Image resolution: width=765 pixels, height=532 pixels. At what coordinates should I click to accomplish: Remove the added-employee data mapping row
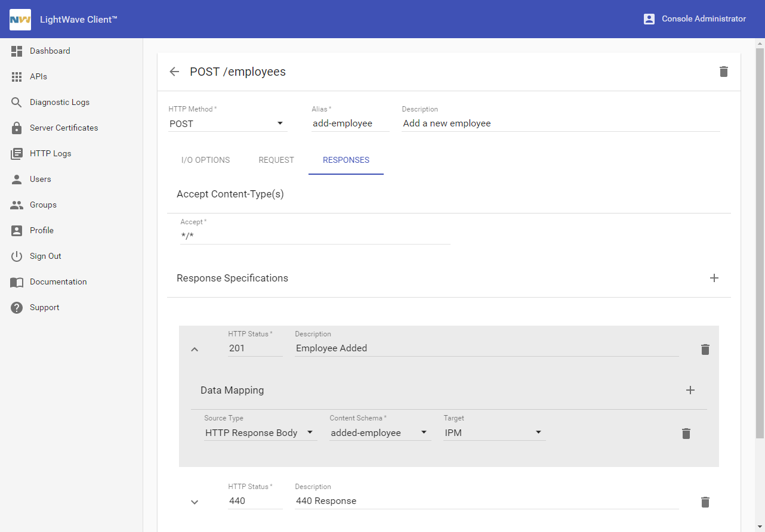[686, 434]
